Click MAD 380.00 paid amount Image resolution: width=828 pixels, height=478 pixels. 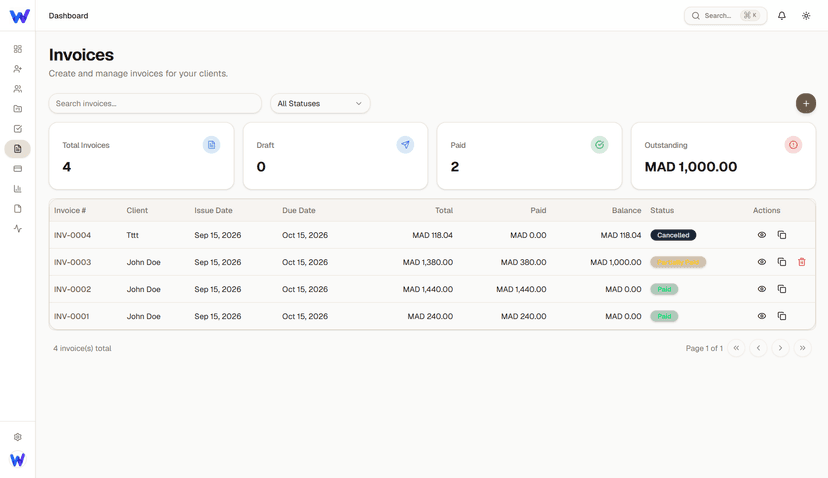523,262
